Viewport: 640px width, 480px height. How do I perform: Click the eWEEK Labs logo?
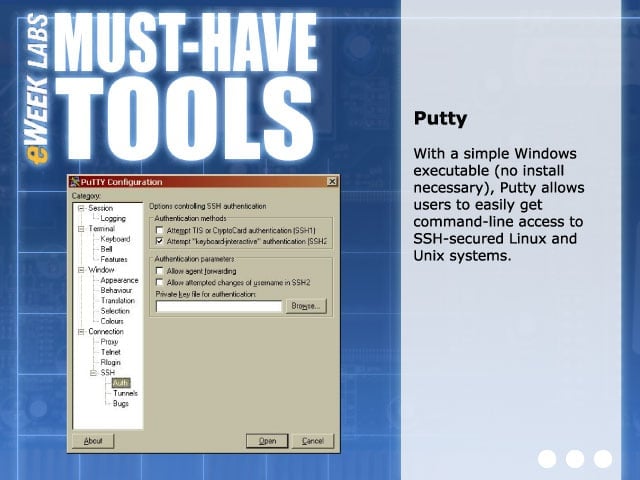[36, 89]
